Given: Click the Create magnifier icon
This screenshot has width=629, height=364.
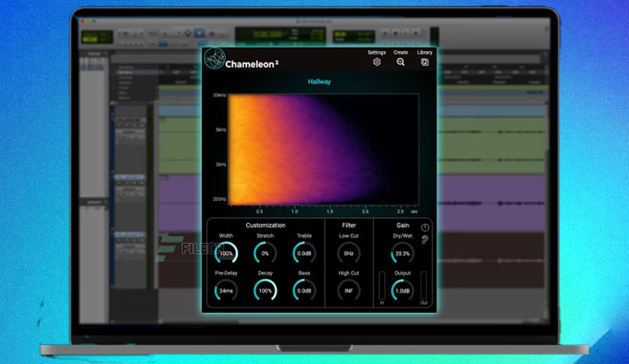Looking at the screenshot, I should [400, 62].
